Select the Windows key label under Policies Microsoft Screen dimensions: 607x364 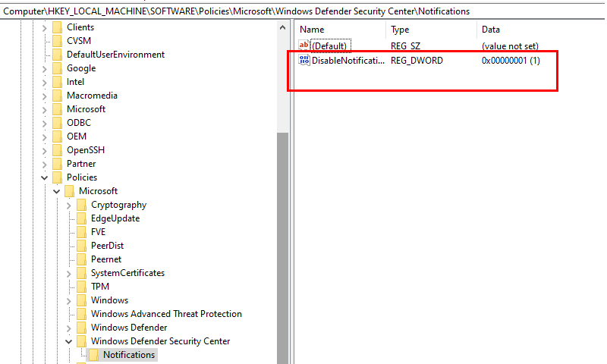click(x=109, y=300)
